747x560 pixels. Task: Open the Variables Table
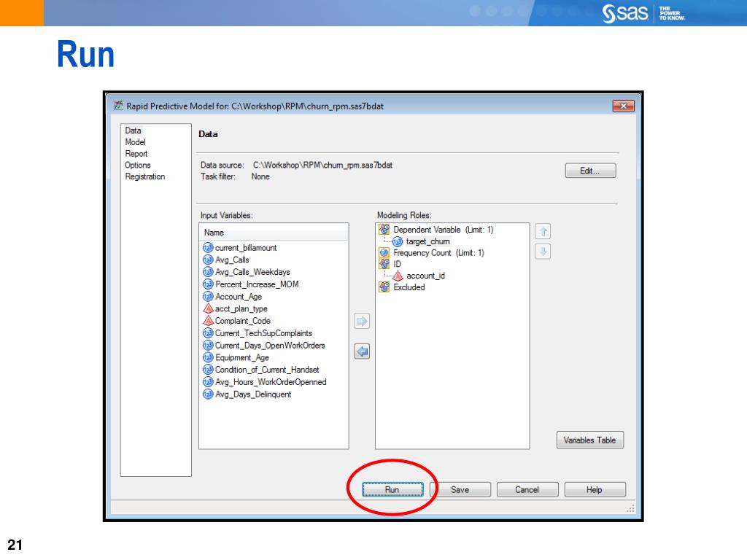tap(590, 440)
